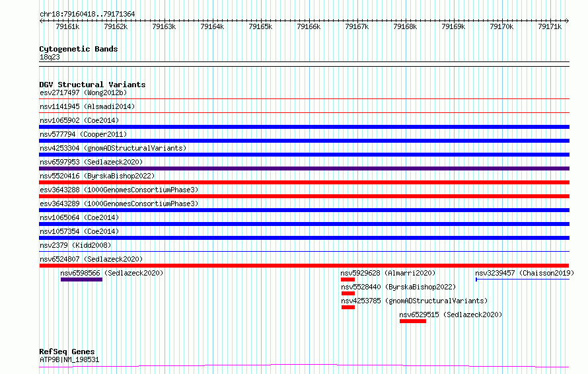
Task: Select the nsv5520416 red bar
Action: click(304, 182)
